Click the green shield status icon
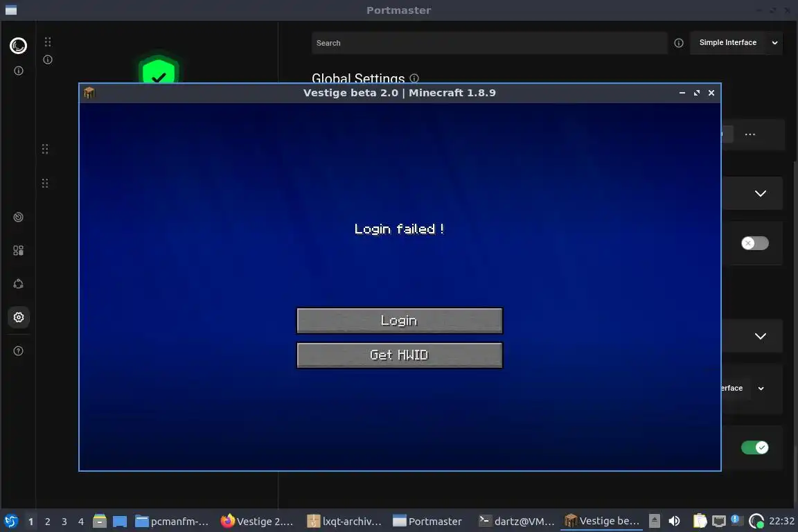This screenshot has height=532, width=798. [x=159, y=70]
